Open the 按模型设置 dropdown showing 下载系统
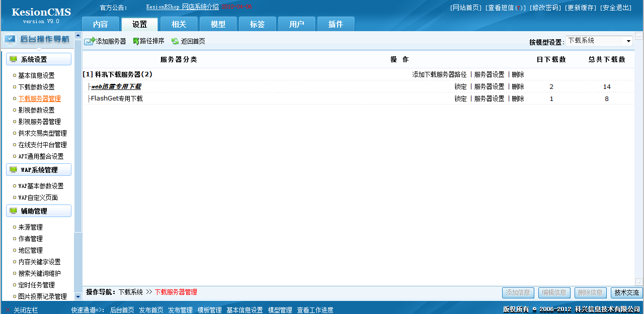Viewport: 644px width, 314px height. 599,41
